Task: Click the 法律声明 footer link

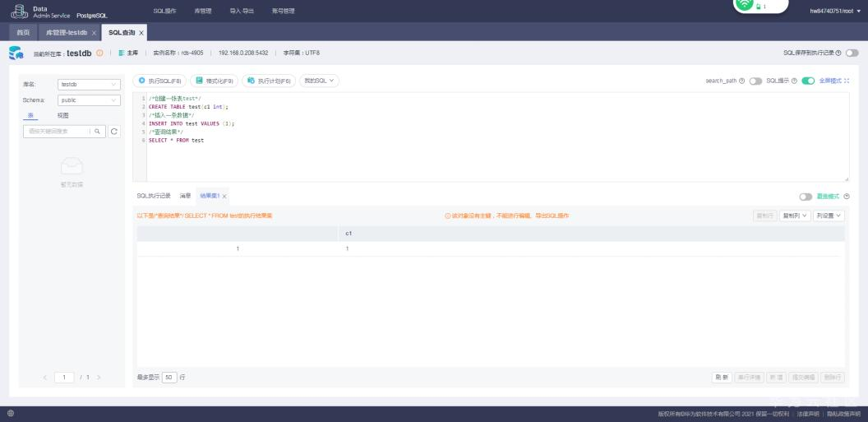Action: [x=808, y=414]
